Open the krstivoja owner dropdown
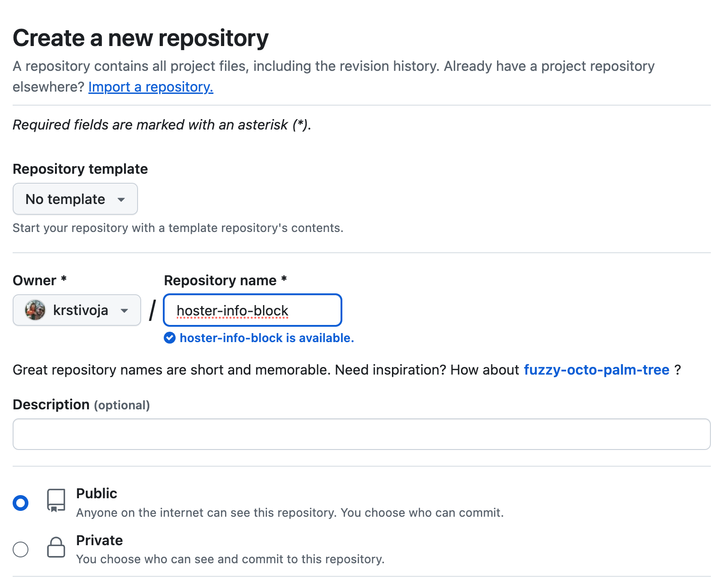The width and height of the screenshot is (728, 584). [77, 310]
